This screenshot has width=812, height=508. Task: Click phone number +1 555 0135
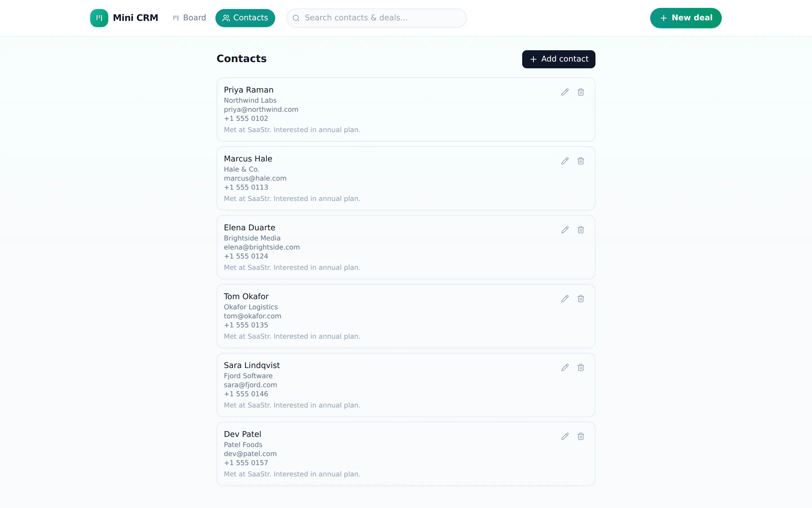246,325
